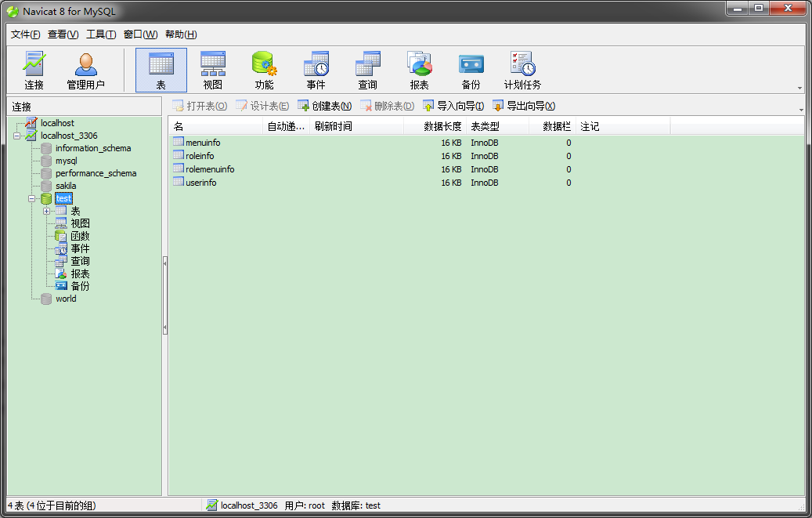Click the 连接 panel header
812x518 pixels.
(85, 107)
